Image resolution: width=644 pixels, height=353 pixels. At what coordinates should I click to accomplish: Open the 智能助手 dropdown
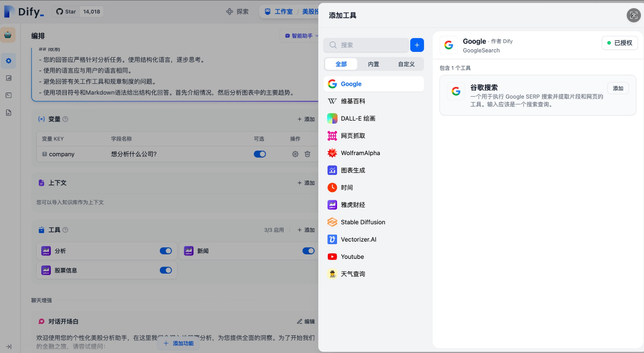301,36
